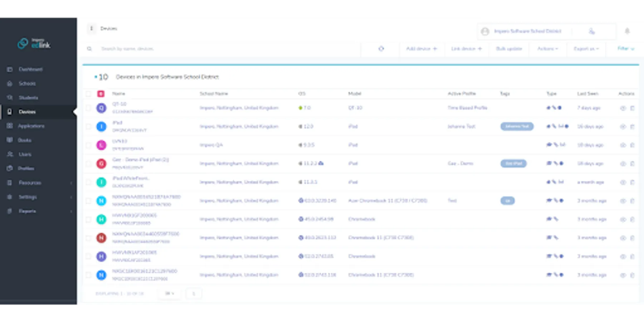Screen dimensions: 644x322
Task: Click the Model column header
Action: (x=355, y=94)
